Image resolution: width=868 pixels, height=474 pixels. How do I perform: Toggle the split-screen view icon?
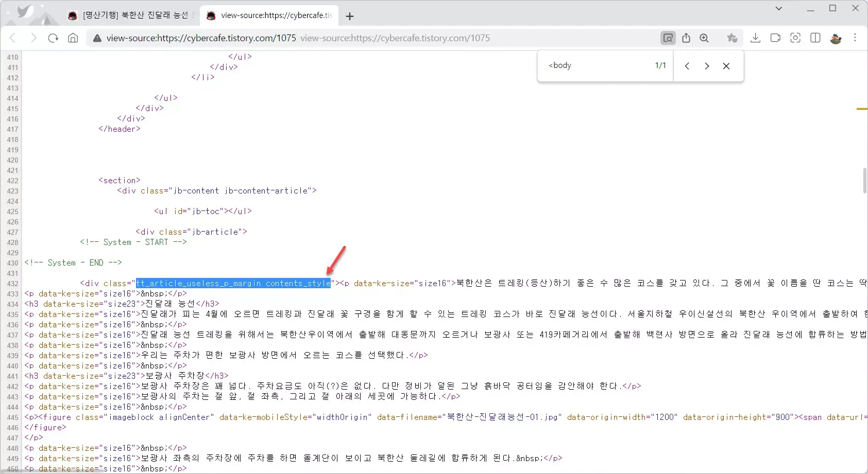(x=815, y=38)
